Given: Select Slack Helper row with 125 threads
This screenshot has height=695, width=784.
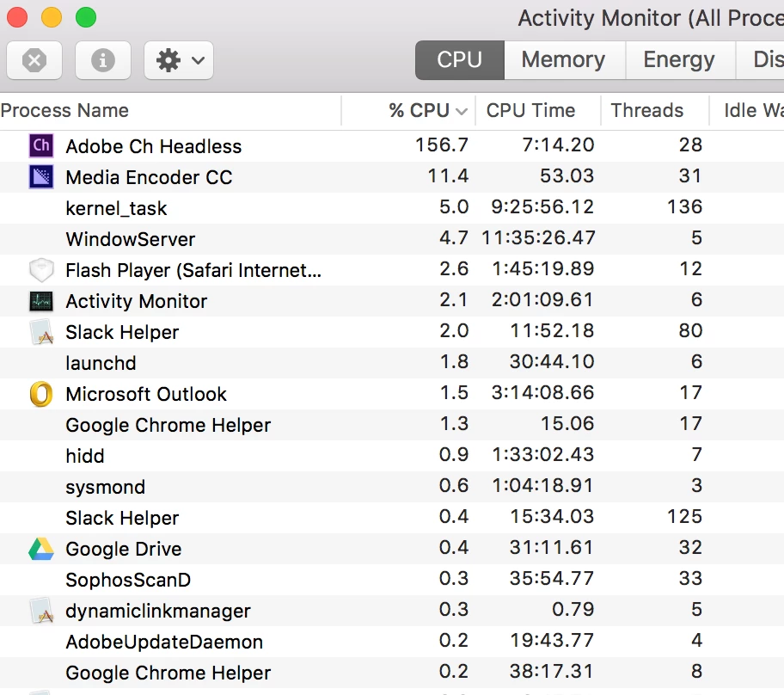Looking at the screenshot, I should 392,518.
